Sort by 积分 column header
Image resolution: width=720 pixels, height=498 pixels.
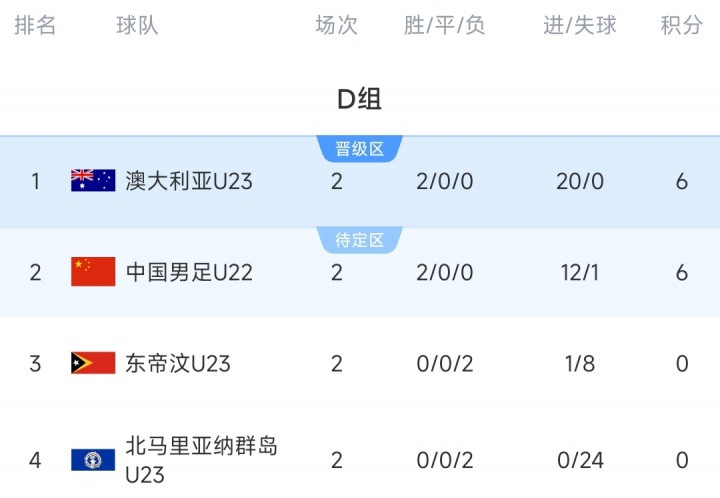coord(682,26)
